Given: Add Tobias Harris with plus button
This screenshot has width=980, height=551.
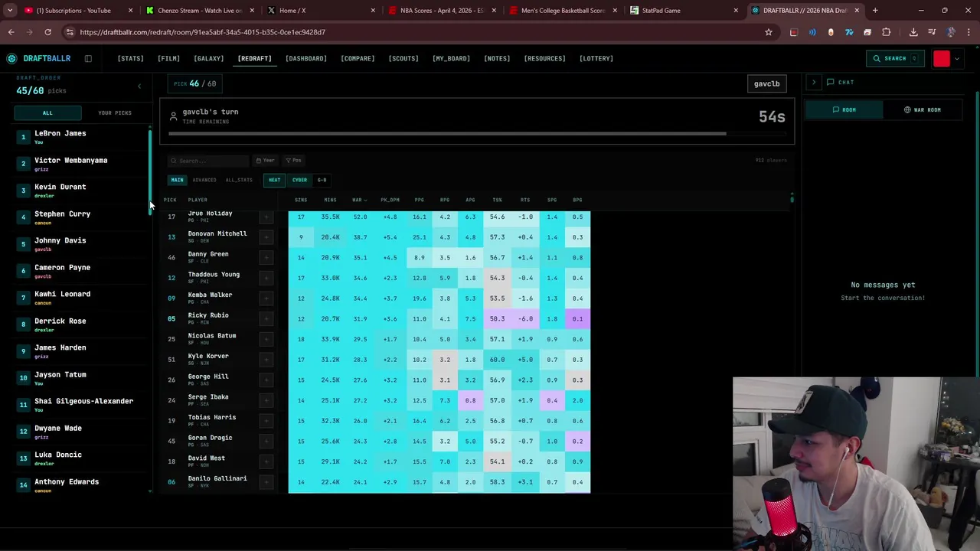Looking at the screenshot, I should [266, 421].
